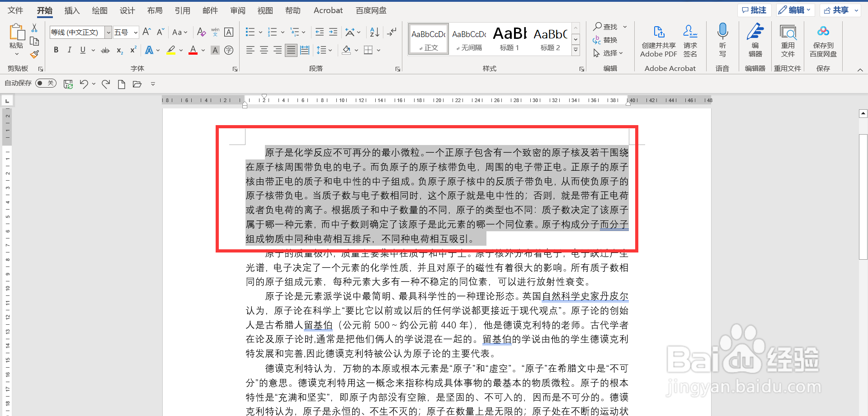Expand the numbering list dropdown
Screen dimensions: 868x416
[x=283, y=32]
